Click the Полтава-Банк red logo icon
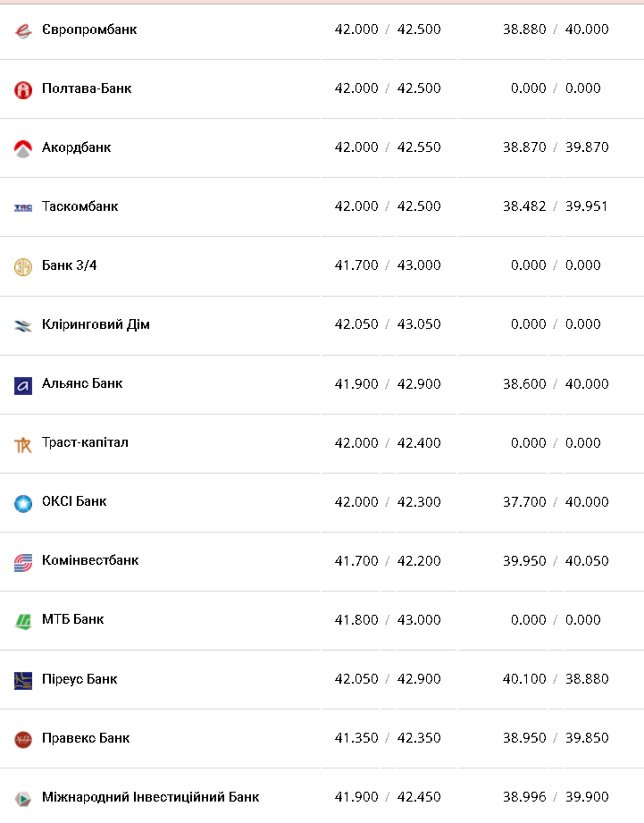 pos(23,89)
